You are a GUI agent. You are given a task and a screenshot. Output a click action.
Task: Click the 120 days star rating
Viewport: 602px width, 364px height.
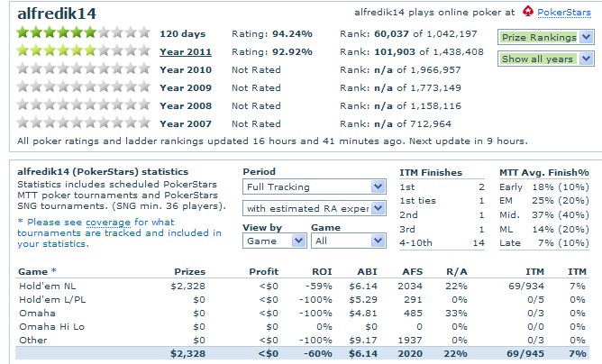click(x=80, y=33)
